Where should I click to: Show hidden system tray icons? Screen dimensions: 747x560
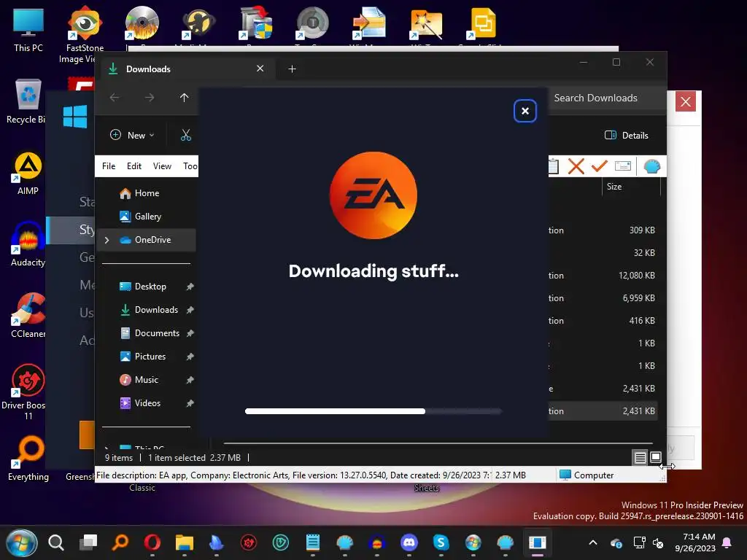[592, 542]
